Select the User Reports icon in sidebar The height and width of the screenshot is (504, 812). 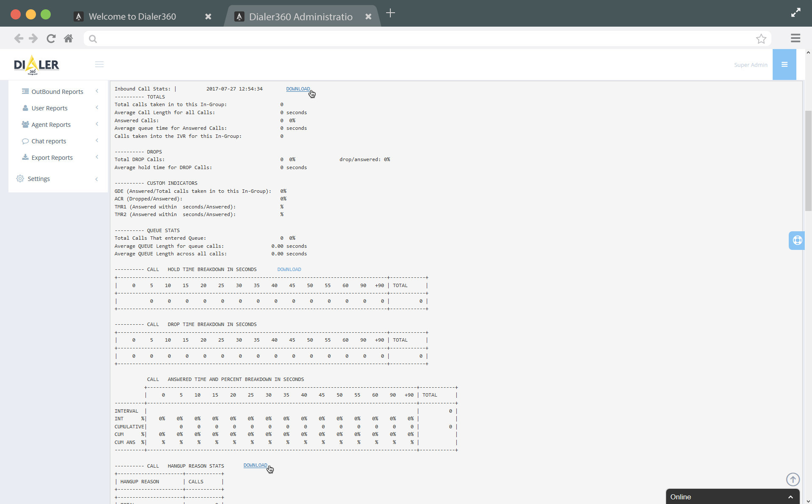[x=26, y=108]
